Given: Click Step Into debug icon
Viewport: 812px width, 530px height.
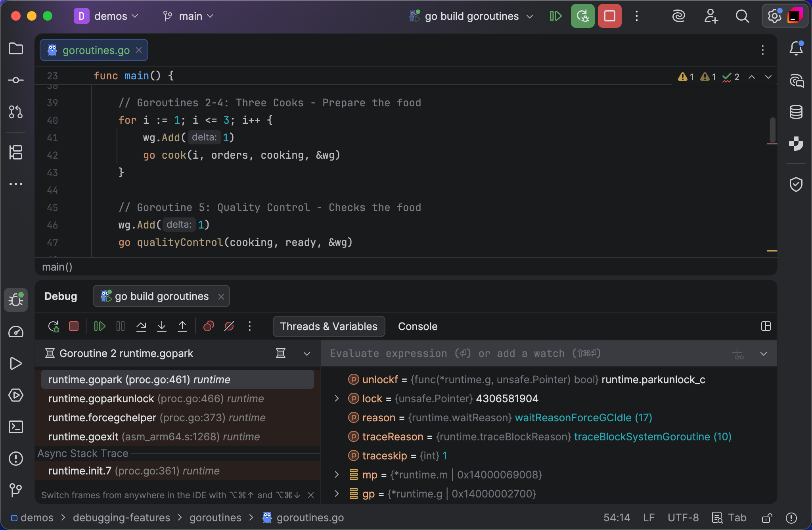Looking at the screenshot, I should [x=162, y=326].
